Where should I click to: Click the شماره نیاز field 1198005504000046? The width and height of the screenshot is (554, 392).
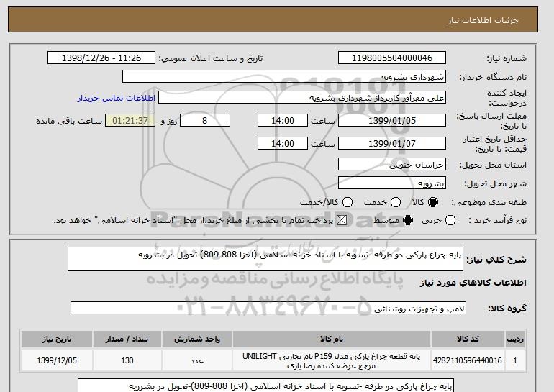click(x=392, y=58)
